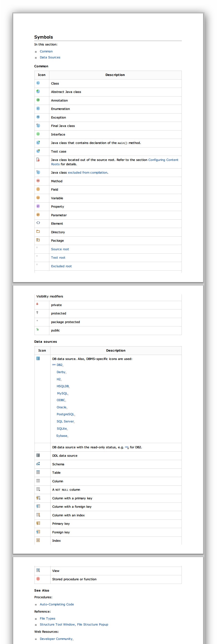217x644 pixels.
Task: Click the Abstract Java class icon
Action: 38,91
